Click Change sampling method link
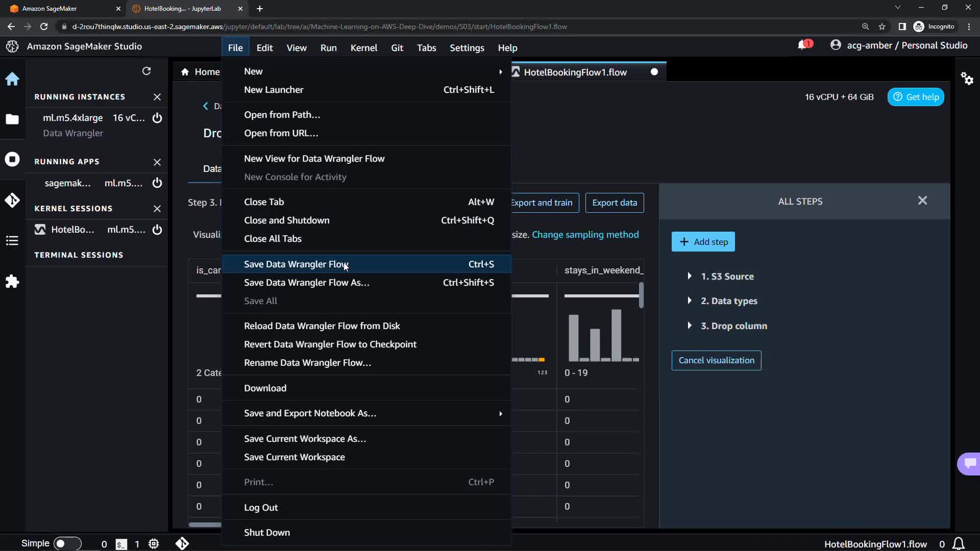The image size is (980, 551). (x=585, y=235)
